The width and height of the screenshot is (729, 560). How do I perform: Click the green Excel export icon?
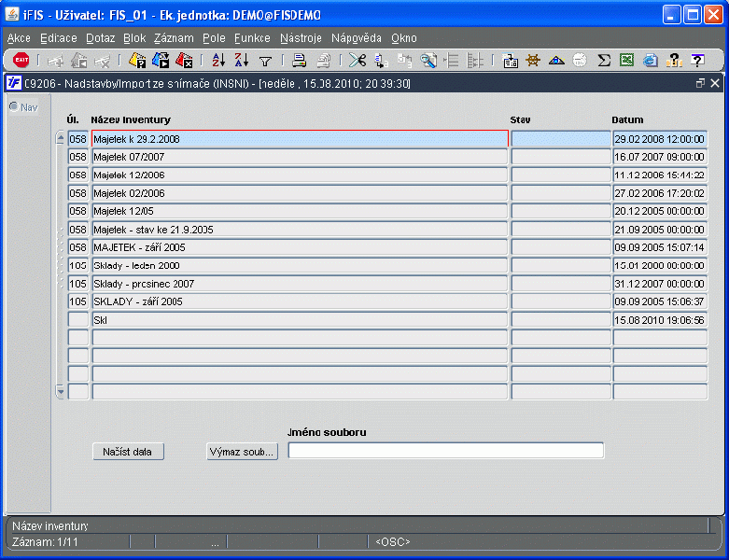[626, 60]
